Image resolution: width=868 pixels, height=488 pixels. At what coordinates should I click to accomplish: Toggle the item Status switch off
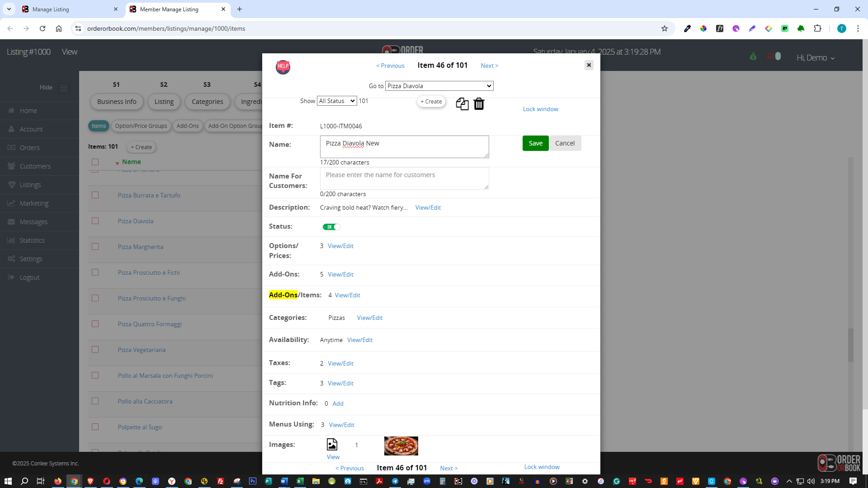pos(331,227)
